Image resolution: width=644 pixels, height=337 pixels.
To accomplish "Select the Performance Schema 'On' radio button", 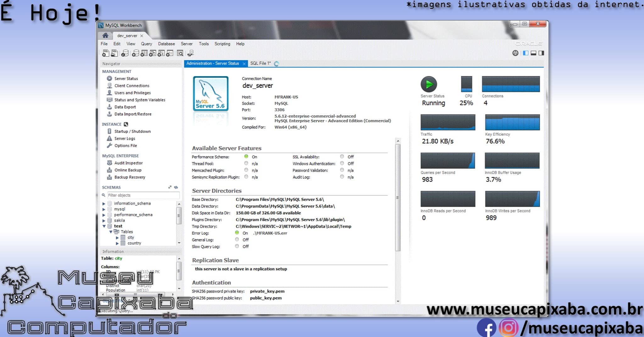I will point(246,156).
